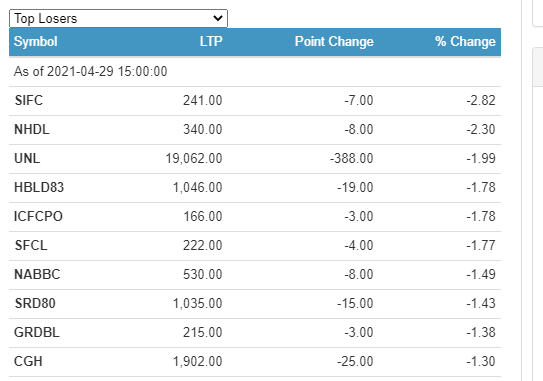This screenshot has height=381, width=543.
Task: Click the % Change column header
Action: 465,42
